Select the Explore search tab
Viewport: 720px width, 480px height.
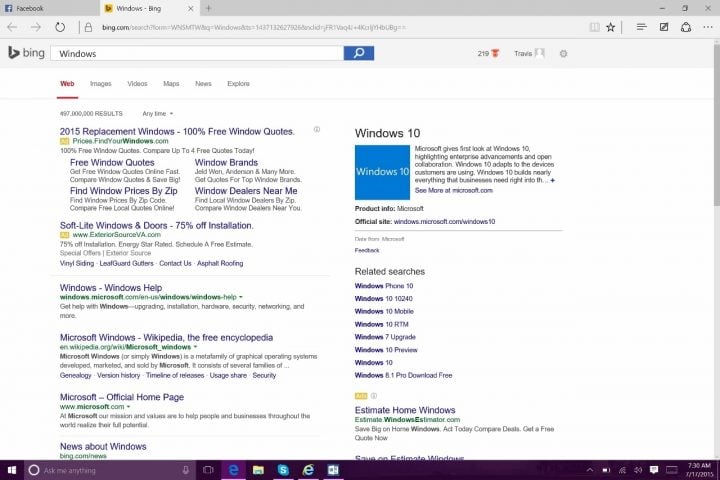(238, 84)
